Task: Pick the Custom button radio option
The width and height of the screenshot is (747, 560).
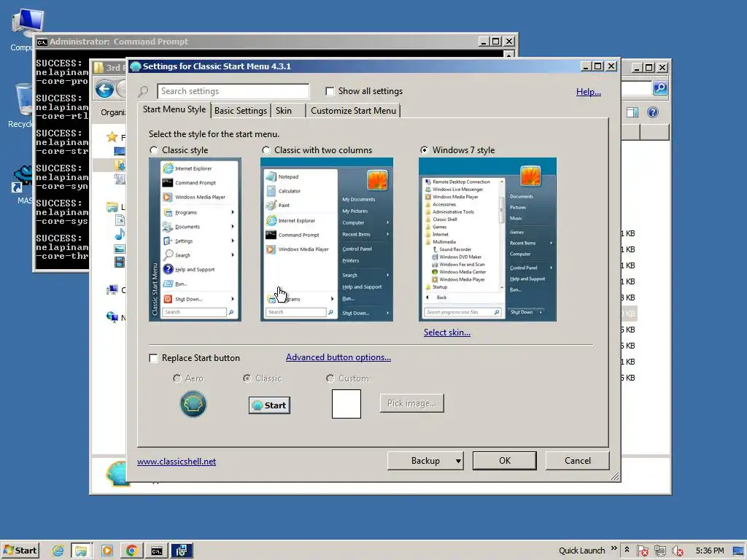Action: (330, 378)
